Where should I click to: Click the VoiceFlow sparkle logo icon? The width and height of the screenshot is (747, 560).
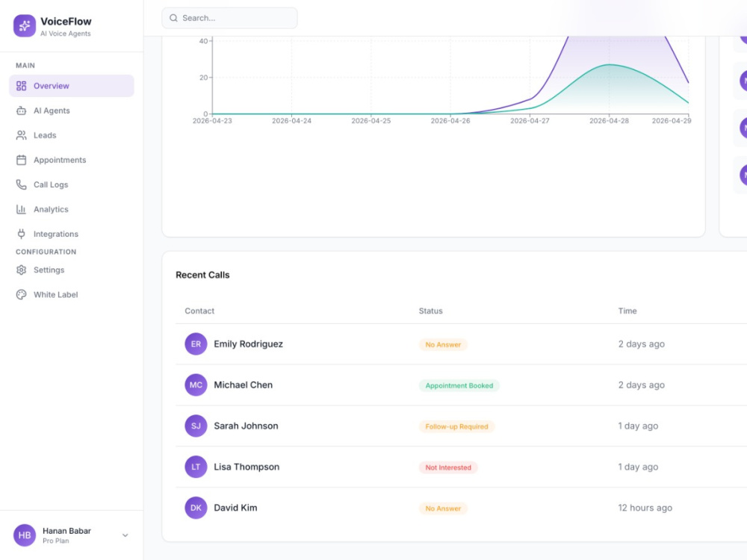click(25, 25)
